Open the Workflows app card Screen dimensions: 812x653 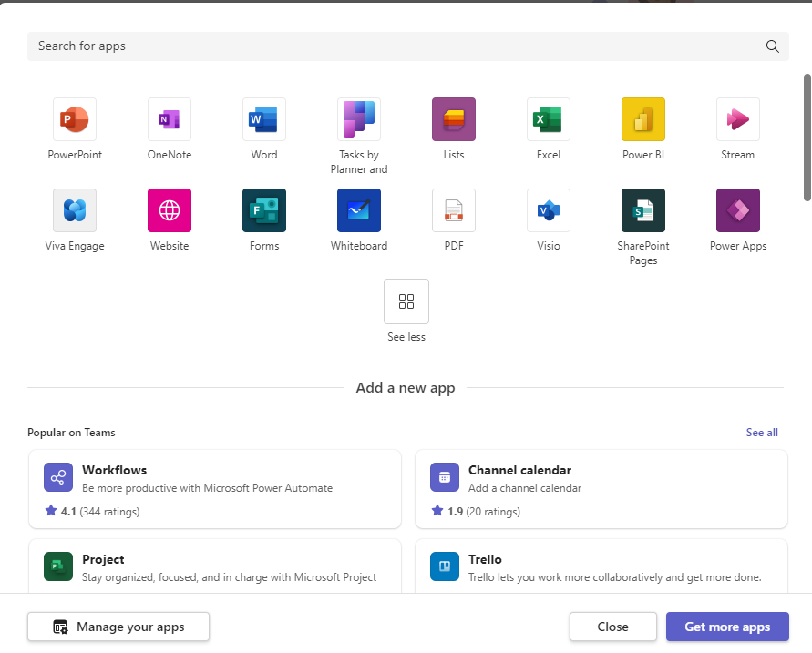(x=215, y=489)
